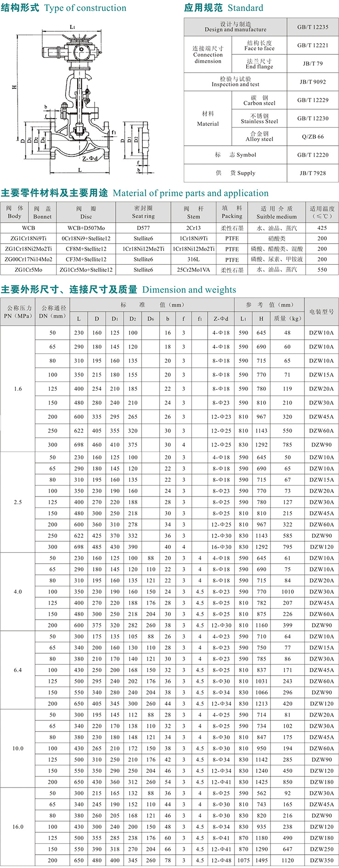Select the 316L stem material cell
The image size is (339, 868).
coord(193,259)
